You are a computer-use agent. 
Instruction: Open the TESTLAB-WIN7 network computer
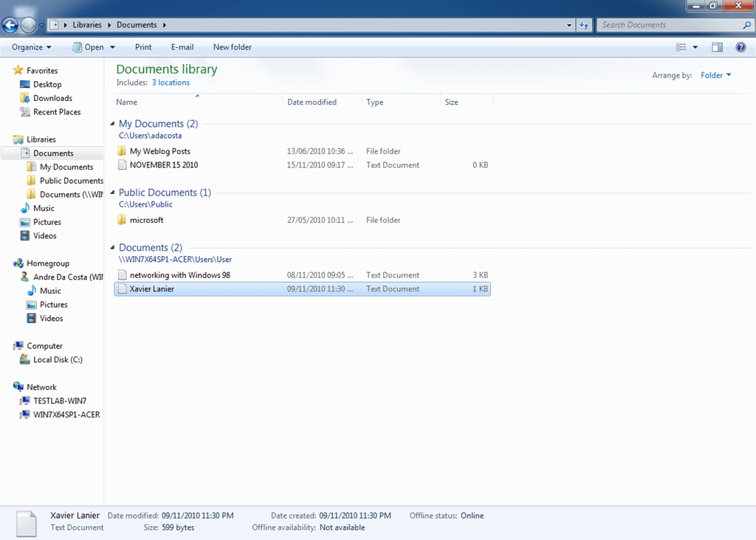(x=56, y=401)
